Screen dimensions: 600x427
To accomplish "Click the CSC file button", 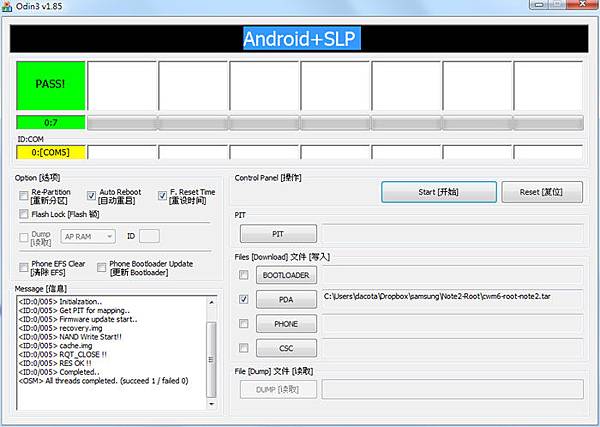I will click(x=286, y=348).
